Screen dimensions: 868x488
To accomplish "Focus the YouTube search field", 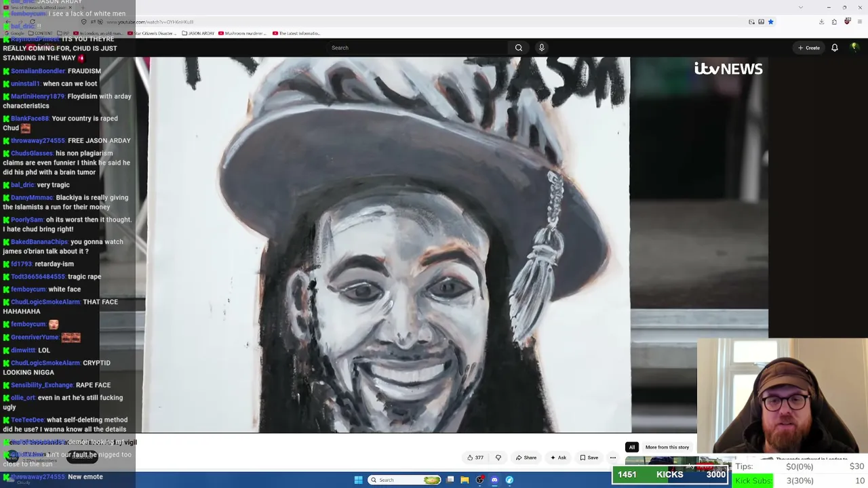I will coord(416,47).
